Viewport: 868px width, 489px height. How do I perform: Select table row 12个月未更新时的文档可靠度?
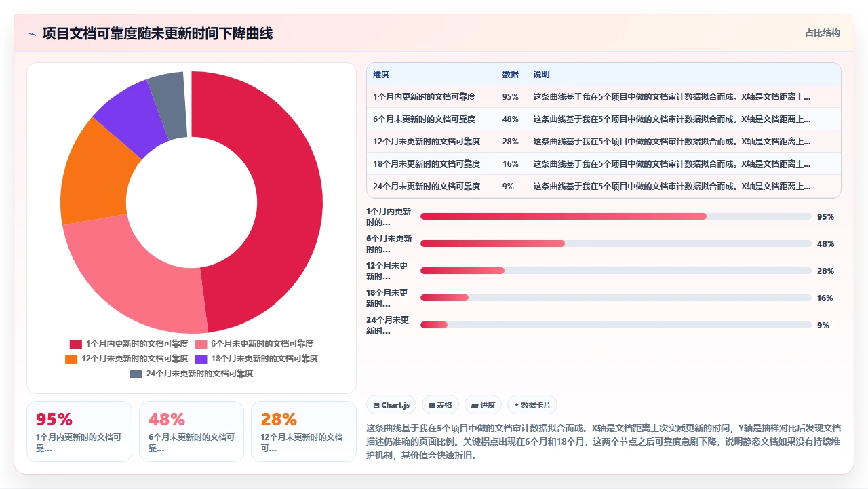604,142
